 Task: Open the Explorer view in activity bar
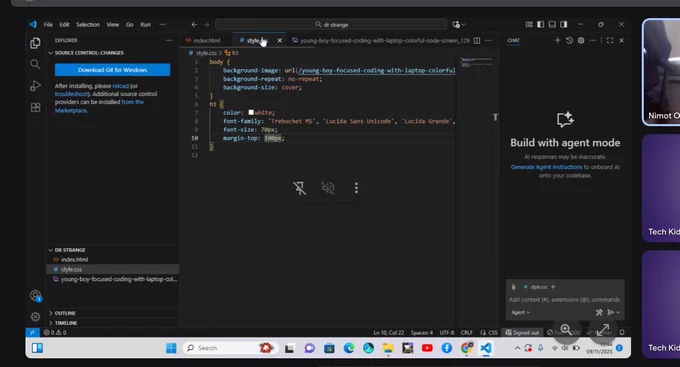pyautogui.click(x=35, y=43)
